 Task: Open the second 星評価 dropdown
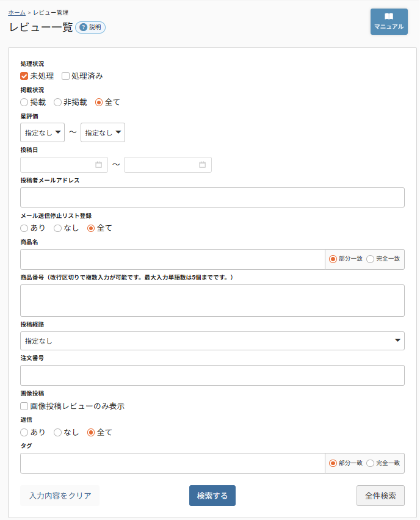[x=103, y=132]
